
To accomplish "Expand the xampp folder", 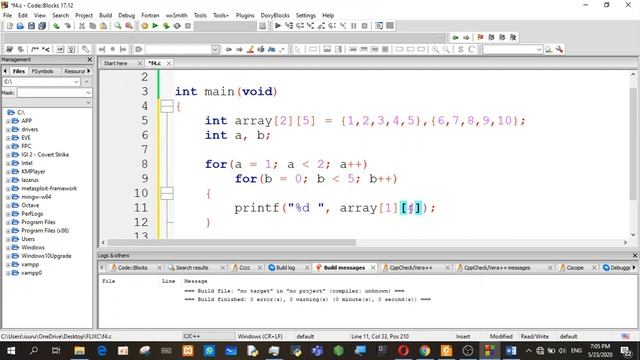I will tap(8, 265).
